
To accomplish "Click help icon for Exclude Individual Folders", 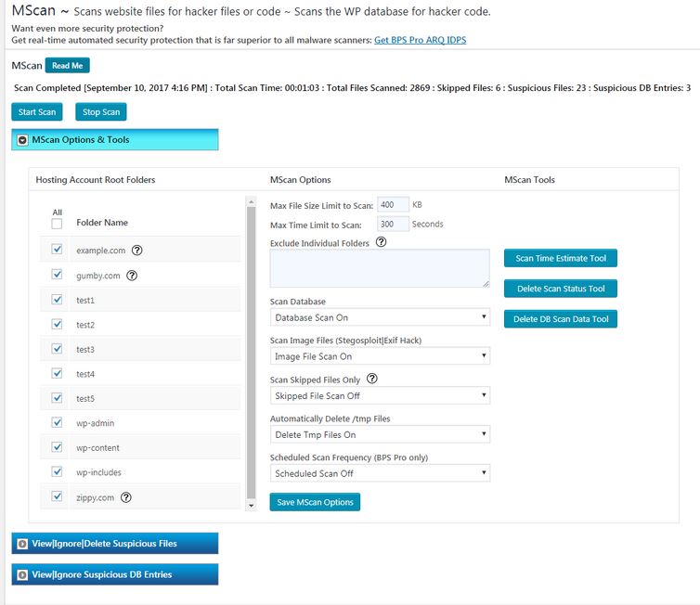I will tap(381, 242).
